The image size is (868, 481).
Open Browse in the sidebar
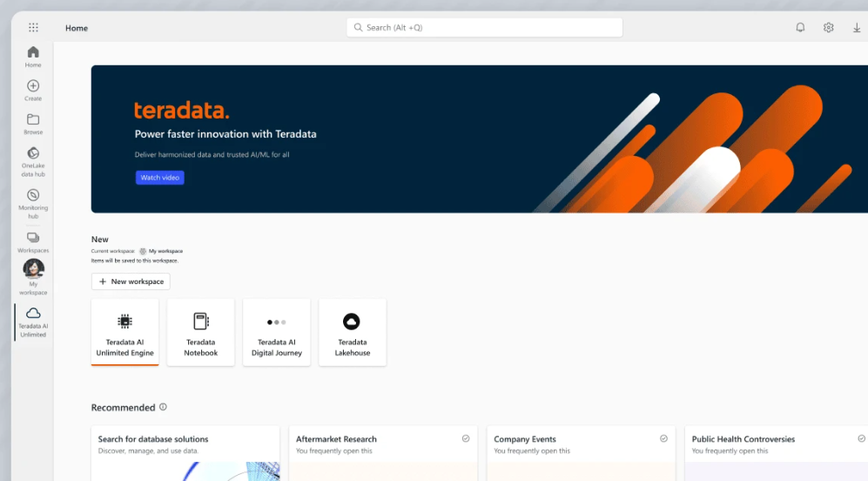[33, 124]
